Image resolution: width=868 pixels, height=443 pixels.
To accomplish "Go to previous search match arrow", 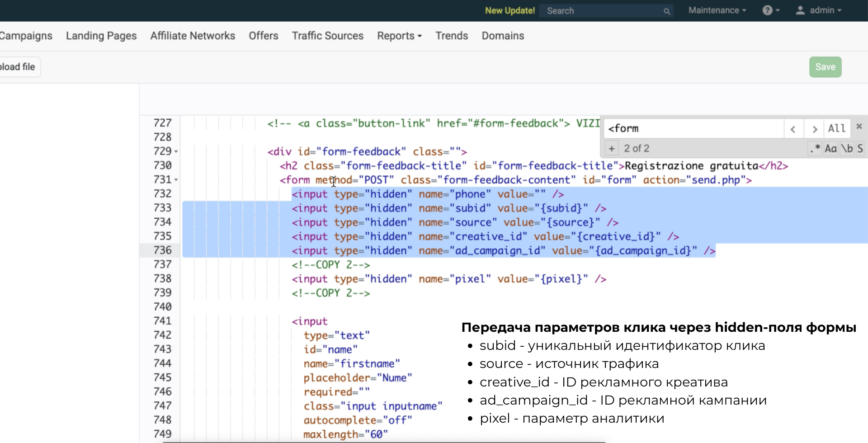I will (793, 129).
